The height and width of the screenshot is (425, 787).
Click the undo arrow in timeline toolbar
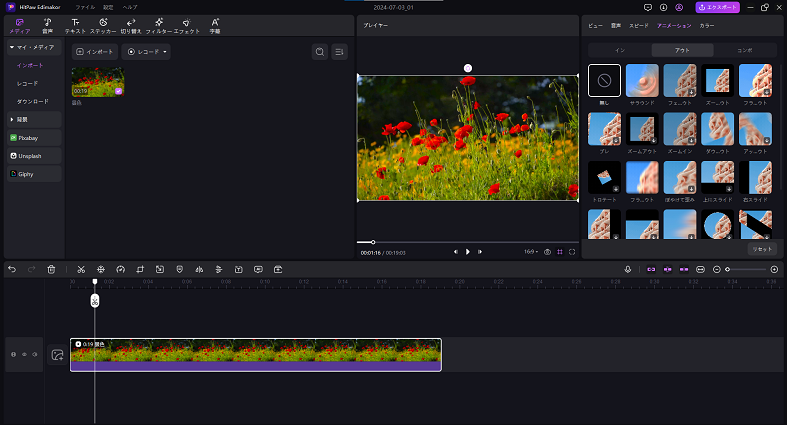click(12, 269)
